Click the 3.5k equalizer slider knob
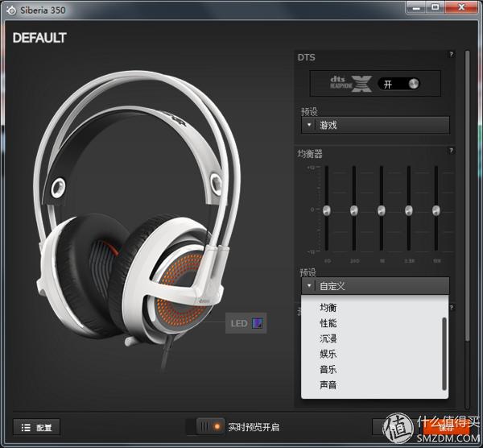Image resolution: width=483 pixels, height=448 pixels. point(409,210)
